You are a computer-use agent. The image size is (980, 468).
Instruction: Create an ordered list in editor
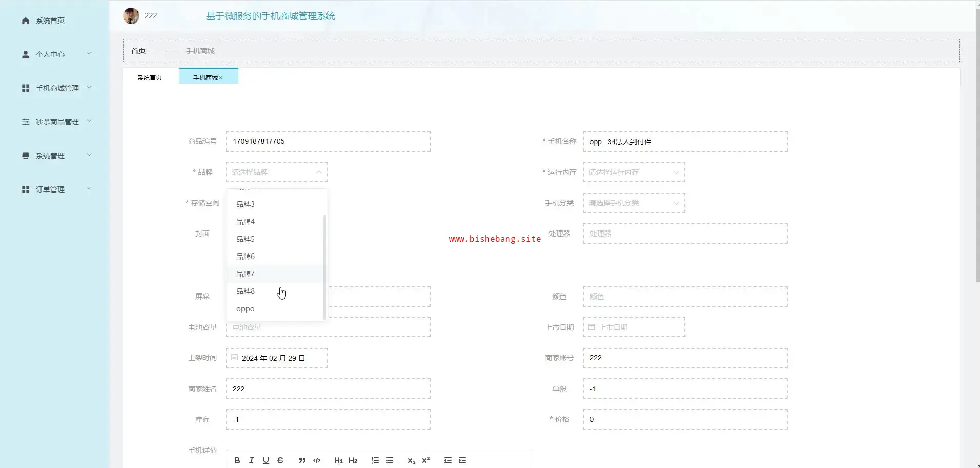tap(375, 460)
